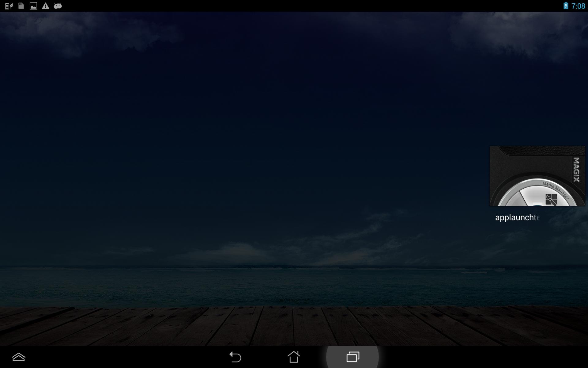
Task: Tap empty dark sky area to dismiss recents
Action: coord(245,123)
